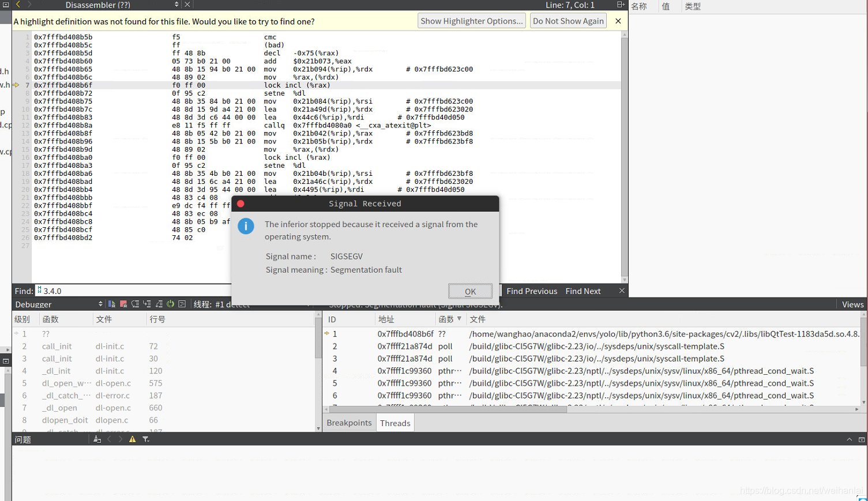This screenshot has height=501, width=868.
Task: Select stack frame 4 _dl_init
Action: point(163,371)
